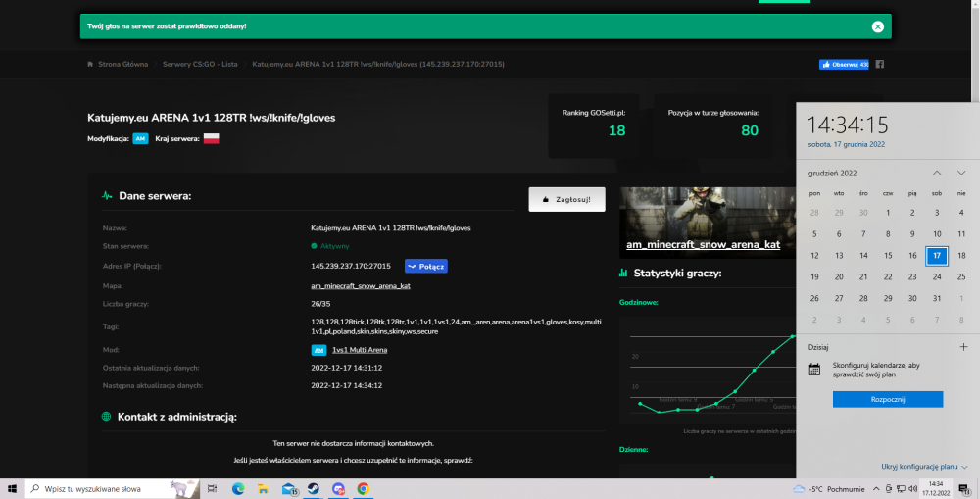Image resolution: width=980 pixels, height=499 pixels.
Task: Open Task View on the taskbar
Action: (213, 489)
